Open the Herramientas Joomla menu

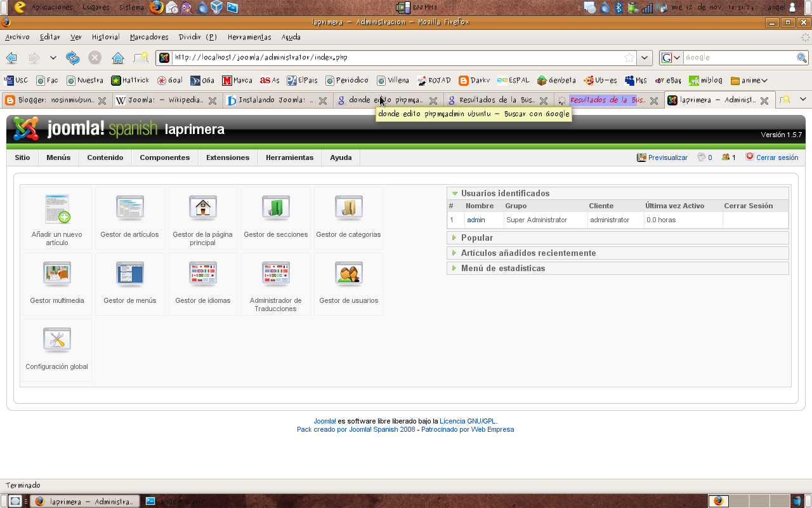tap(289, 157)
